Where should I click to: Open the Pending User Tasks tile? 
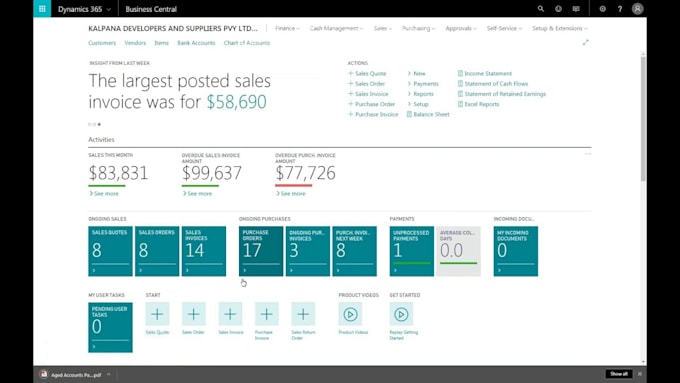coord(110,327)
